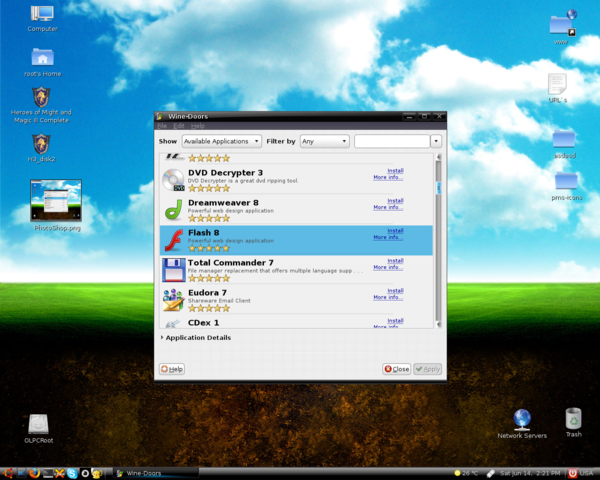600x480 pixels.
Task: Click the Wine-Doors taskbar button
Action: tap(157, 473)
